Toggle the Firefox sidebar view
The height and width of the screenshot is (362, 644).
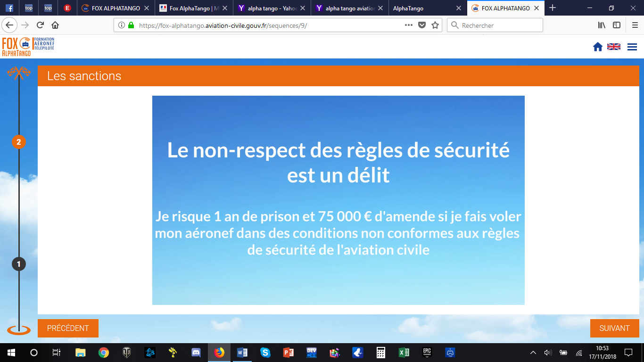click(617, 25)
